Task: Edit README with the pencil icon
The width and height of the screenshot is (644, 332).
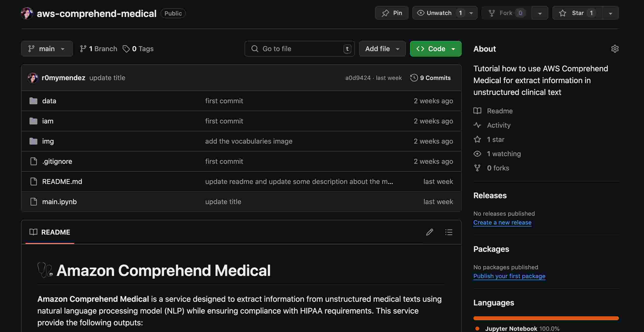Action: pyautogui.click(x=429, y=232)
